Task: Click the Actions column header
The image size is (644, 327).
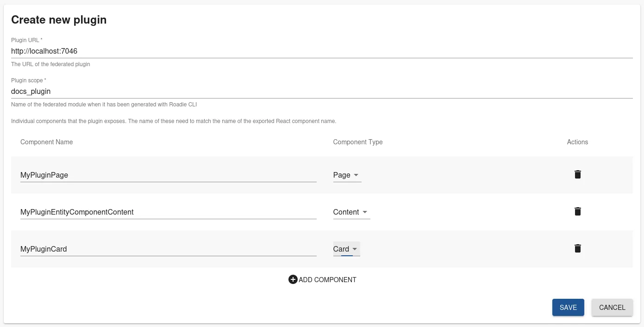Action: coord(577,142)
